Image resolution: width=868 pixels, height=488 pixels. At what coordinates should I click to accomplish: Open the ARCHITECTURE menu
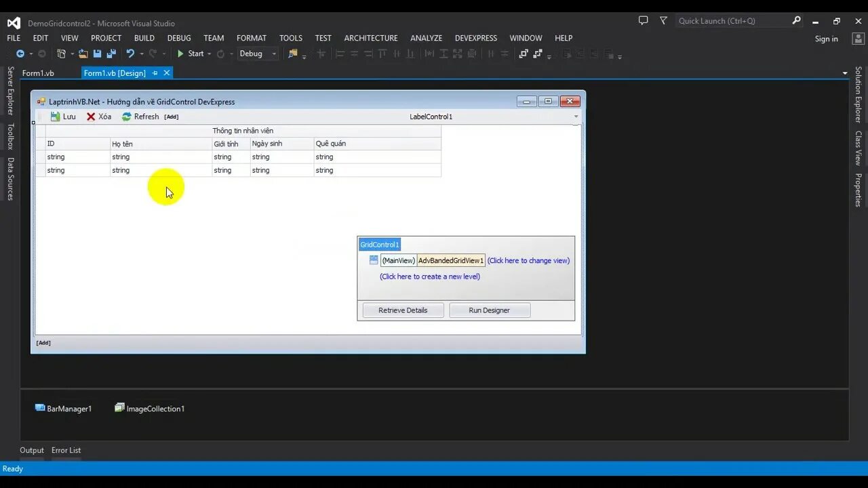tap(371, 38)
